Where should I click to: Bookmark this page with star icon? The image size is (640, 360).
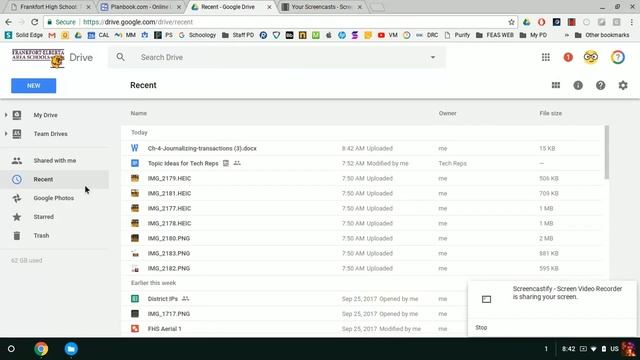click(x=511, y=22)
